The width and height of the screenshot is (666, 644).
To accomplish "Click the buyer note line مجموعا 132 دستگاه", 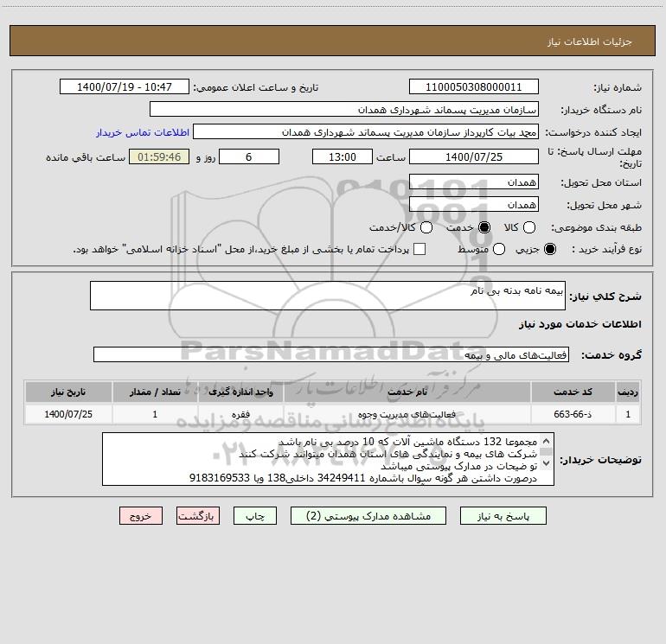I will [407, 442].
